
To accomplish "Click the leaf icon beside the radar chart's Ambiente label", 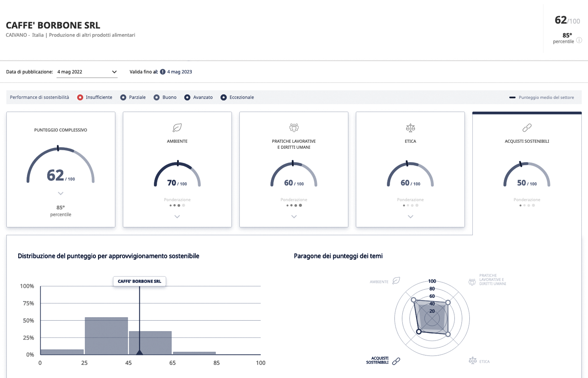I will coord(396,281).
